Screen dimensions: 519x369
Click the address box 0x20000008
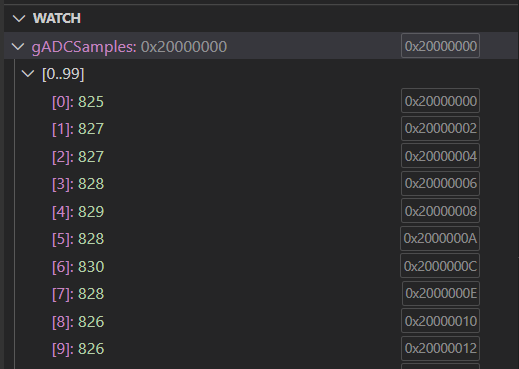pos(440,211)
